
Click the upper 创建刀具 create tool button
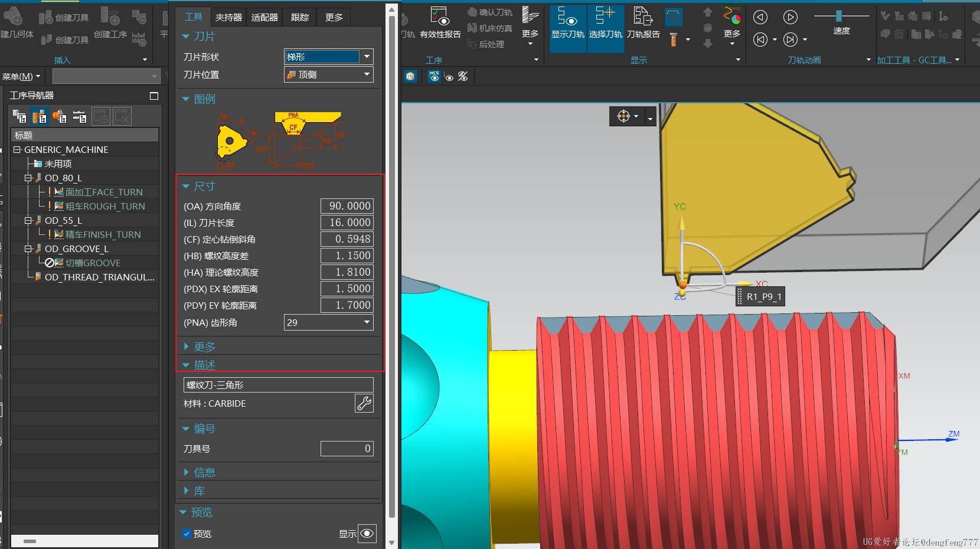(64, 18)
